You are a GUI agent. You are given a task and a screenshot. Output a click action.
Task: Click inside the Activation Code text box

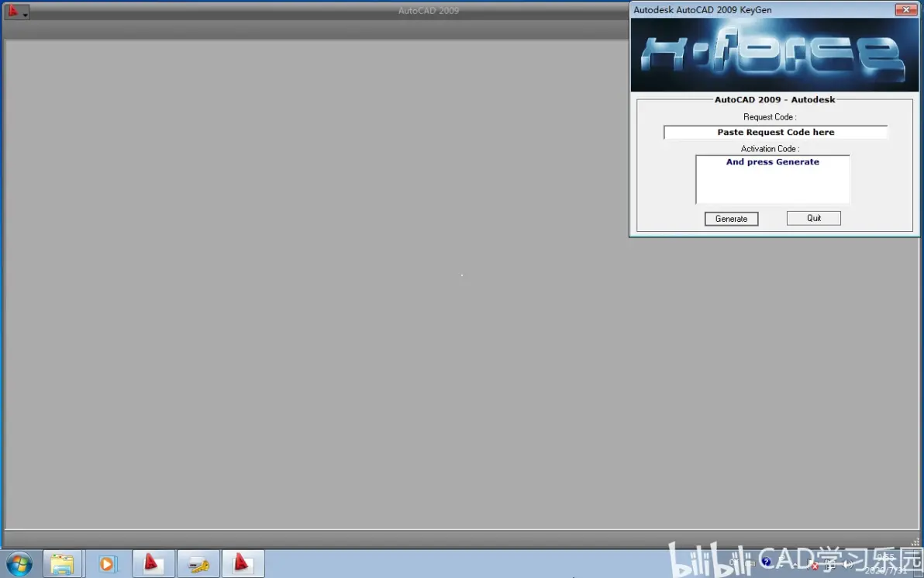click(x=773, y=179)
